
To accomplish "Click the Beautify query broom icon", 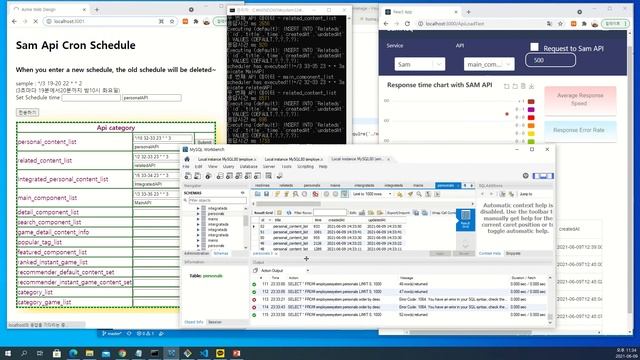I will pyautogui.click(x=410, y=194).
